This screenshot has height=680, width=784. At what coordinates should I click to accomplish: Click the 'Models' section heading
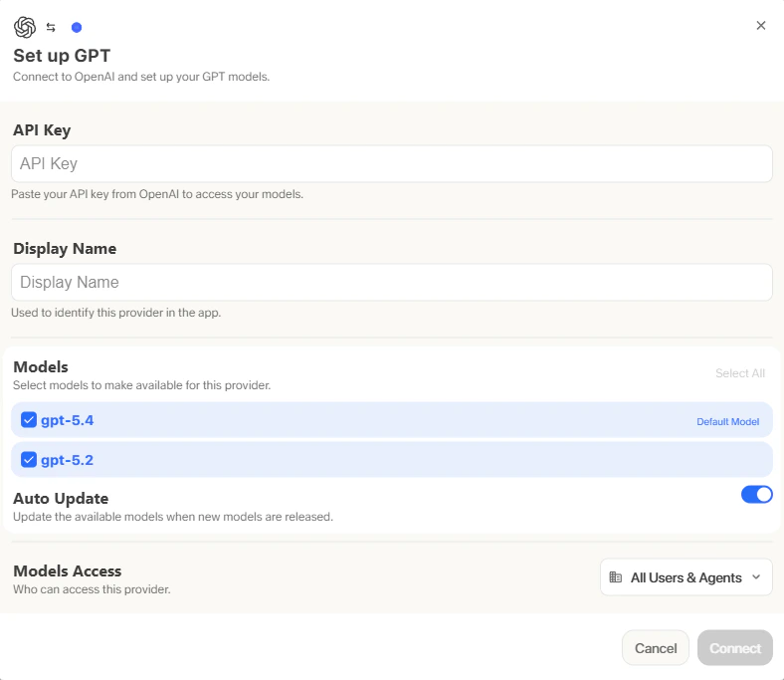[x=41, y=366]
